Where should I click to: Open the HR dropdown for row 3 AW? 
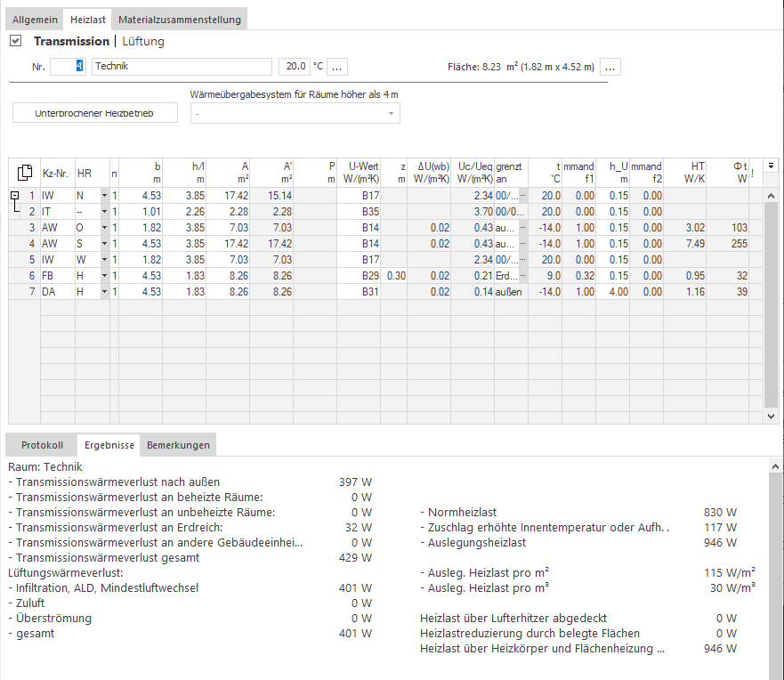click(104, 228)
